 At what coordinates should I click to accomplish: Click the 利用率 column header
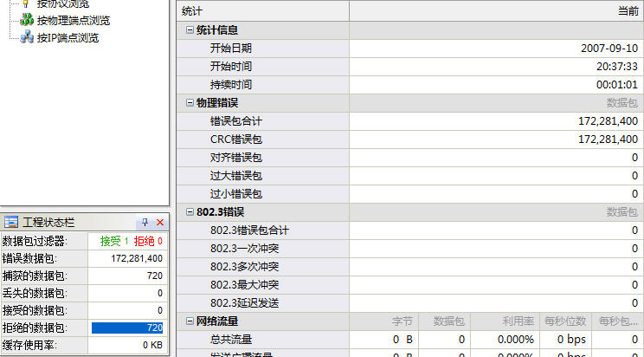click(506, 321)
